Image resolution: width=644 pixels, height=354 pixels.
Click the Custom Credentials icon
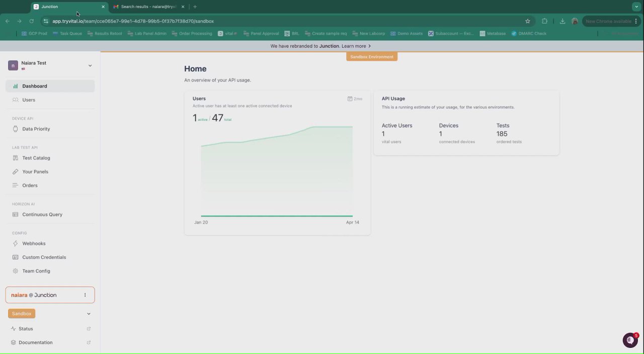coord(15,257)
